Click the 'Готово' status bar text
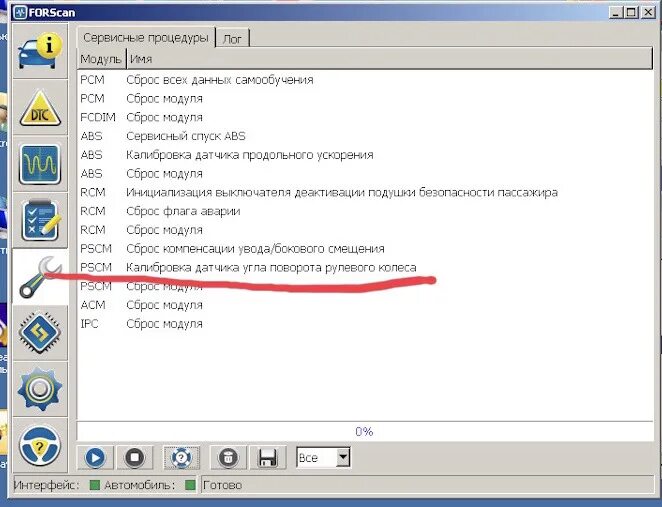Image resolution: width=662 pixels, height=507 pixels. click(222, 485)
